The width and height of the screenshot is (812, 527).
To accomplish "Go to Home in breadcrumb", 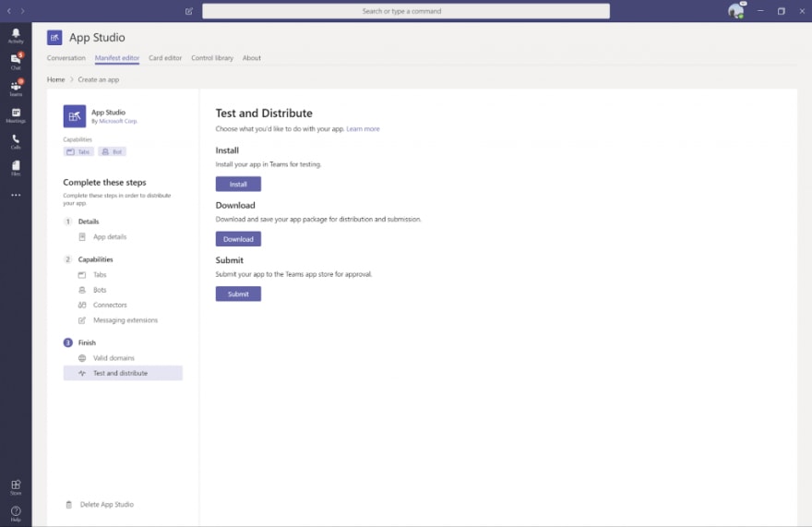I will [56, 79].
